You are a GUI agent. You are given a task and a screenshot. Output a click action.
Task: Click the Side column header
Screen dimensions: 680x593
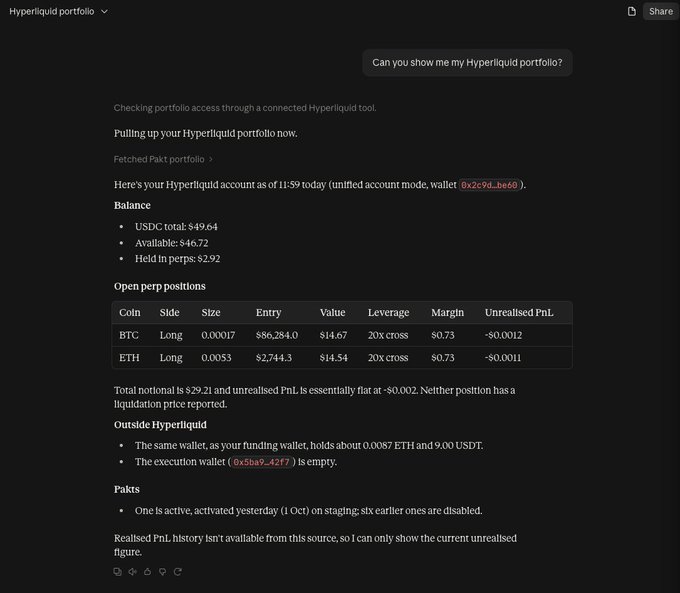tap(169, 313)
